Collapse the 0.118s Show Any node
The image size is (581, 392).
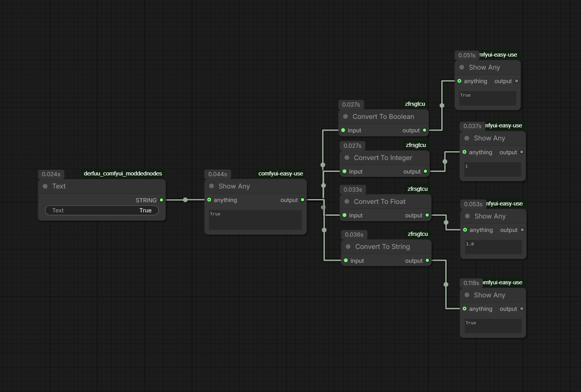467,295
